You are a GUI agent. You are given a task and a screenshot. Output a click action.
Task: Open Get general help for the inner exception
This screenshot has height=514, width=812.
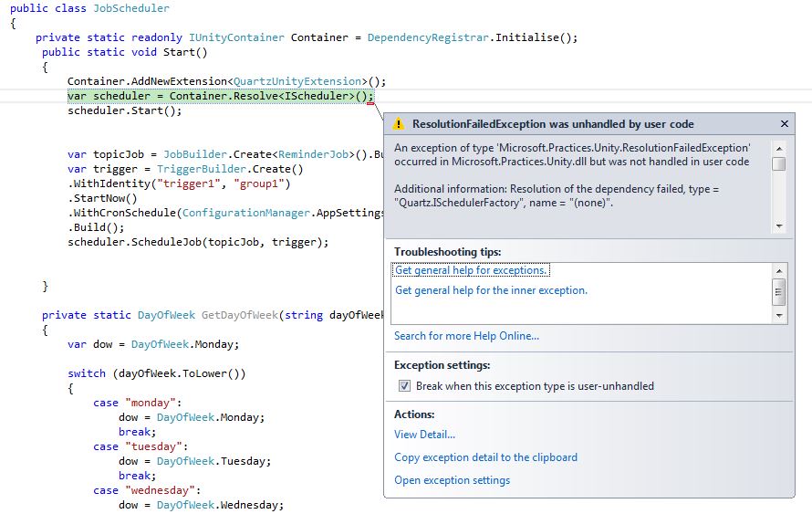(491, 290)
